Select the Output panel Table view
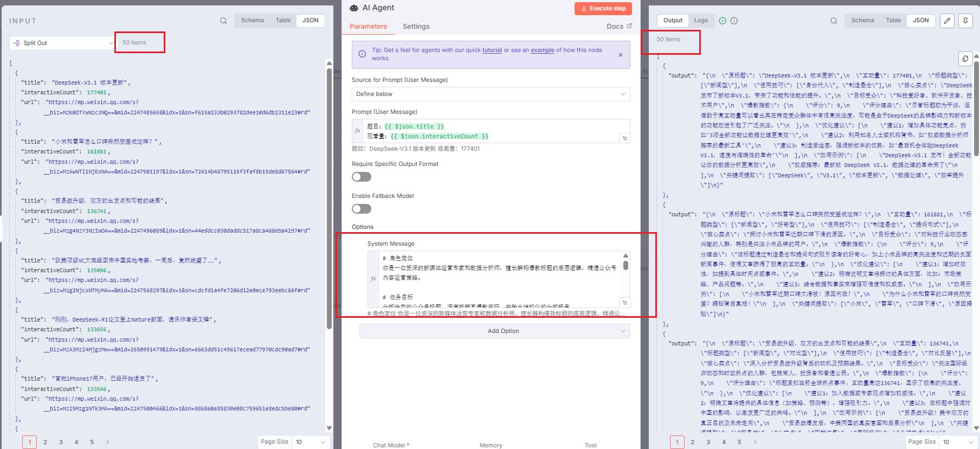Viewport: 980px width, 449px height. [893, 21]
